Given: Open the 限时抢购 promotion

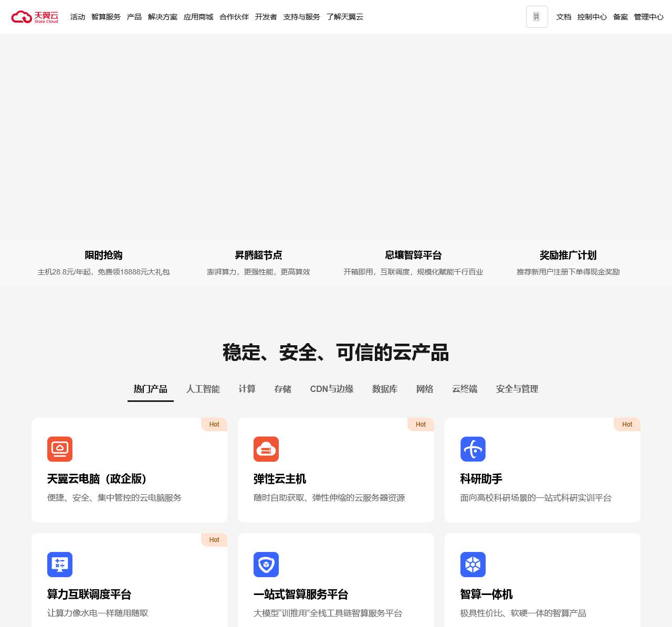Looking at the screenshot, I should point(103,256).
